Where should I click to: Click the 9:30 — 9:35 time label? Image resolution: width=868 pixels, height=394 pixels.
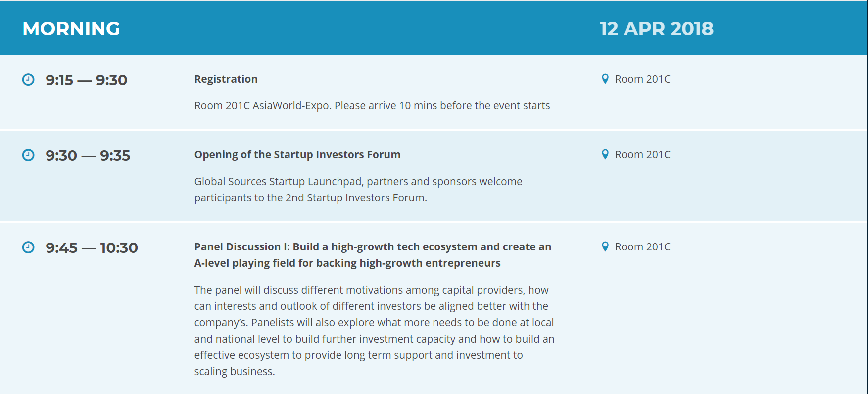point(88,155)
